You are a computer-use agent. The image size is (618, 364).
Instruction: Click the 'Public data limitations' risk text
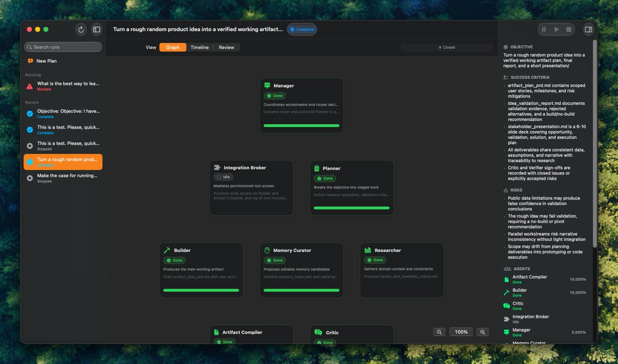click(544, 203)
